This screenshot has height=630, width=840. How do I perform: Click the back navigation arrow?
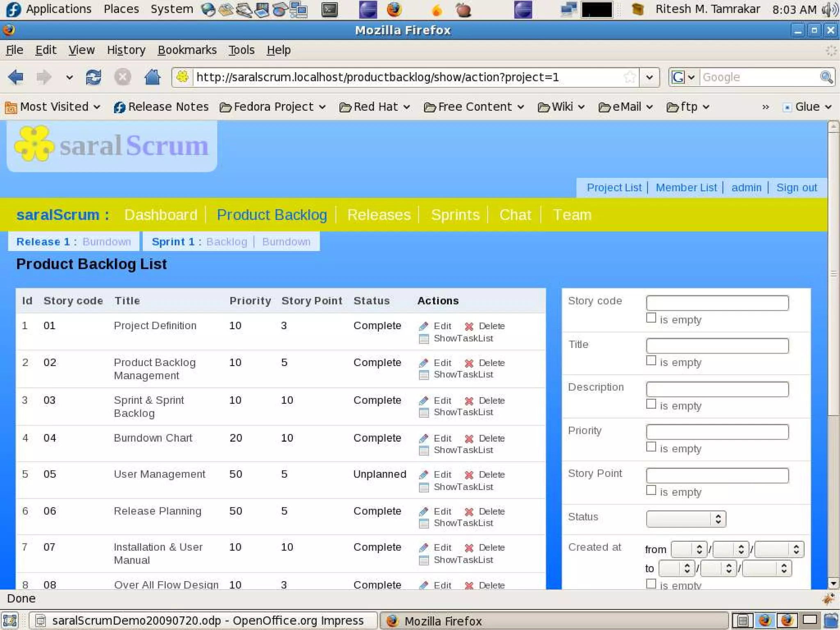pos(16,77)
